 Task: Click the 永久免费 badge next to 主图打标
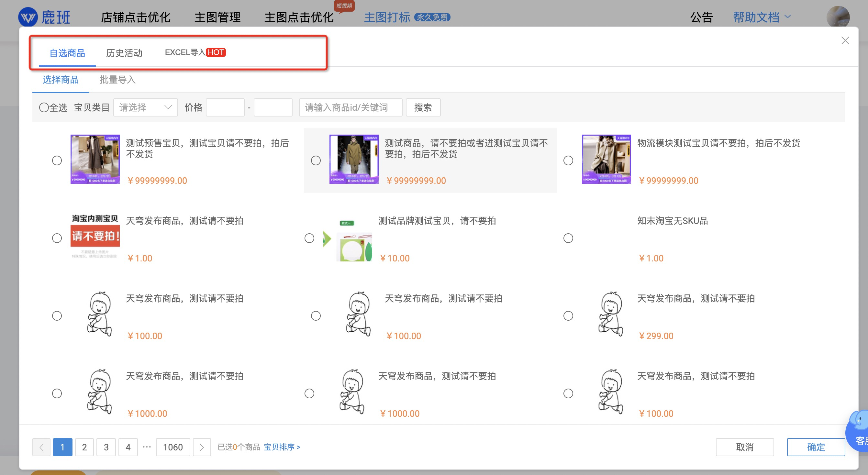coord(432,17)
